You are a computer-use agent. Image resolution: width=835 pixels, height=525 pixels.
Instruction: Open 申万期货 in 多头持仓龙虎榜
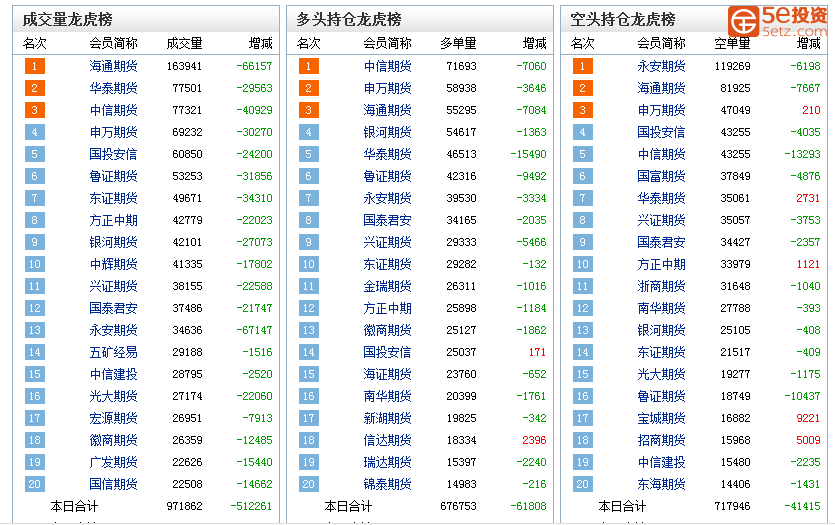pyautogui.click(x=387, y=88)
